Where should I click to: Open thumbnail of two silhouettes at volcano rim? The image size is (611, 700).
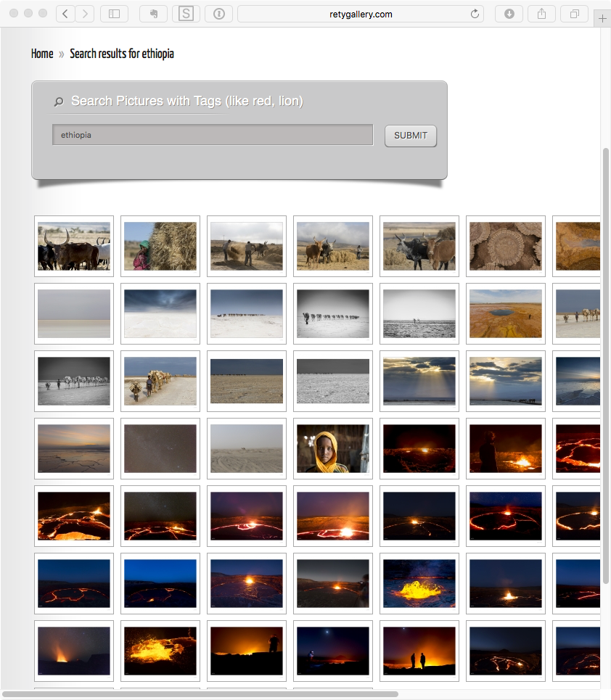[x=419, y=651]
